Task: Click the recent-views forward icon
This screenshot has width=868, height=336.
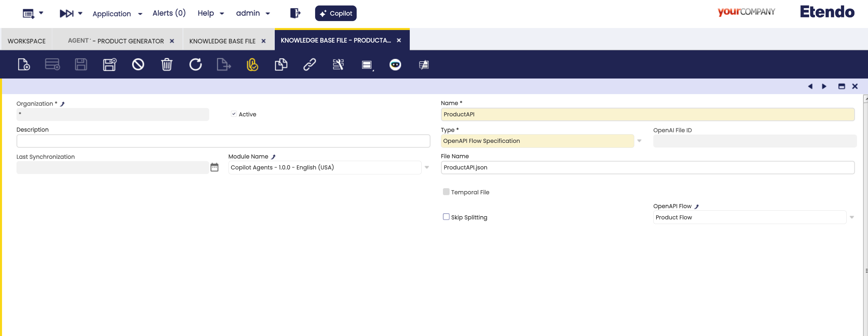Action: pyautogui.click(x=66, y=13)
